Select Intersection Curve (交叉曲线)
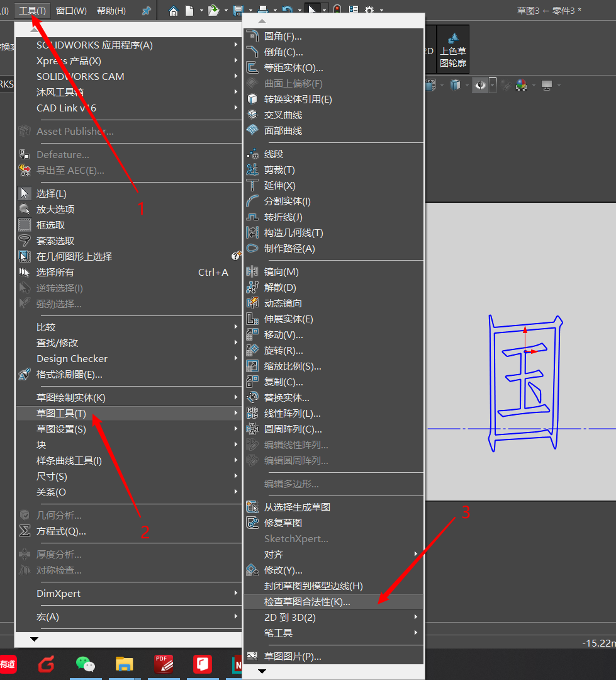Image resolution: width=616 pixels, height=680 pixels. click(x=333, y=115)
